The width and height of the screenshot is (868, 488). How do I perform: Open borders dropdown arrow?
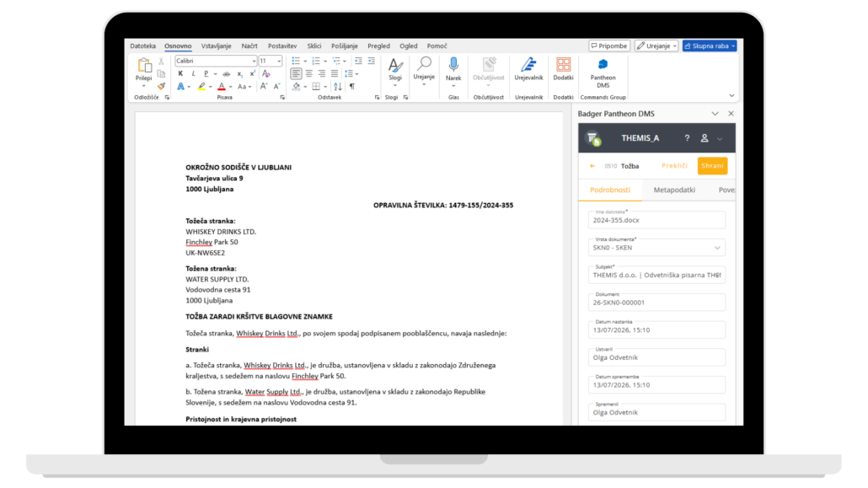pyautogui.click(x=325, y=87)
